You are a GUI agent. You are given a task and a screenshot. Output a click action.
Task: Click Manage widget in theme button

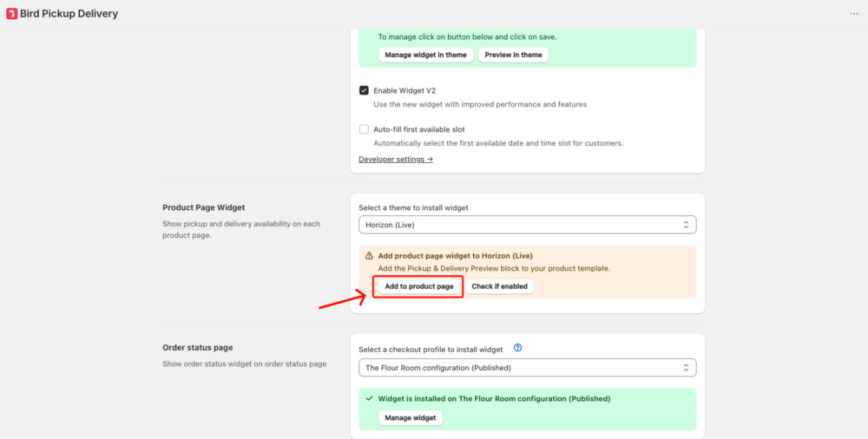click(x=425, y=55)
